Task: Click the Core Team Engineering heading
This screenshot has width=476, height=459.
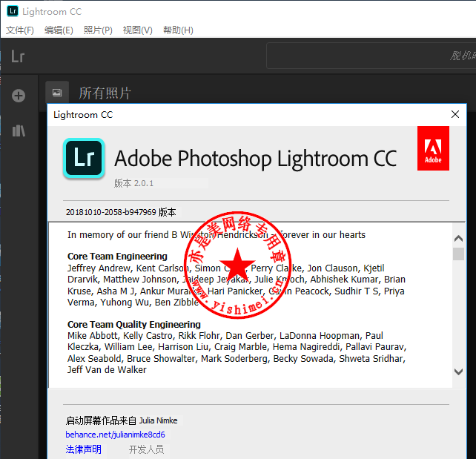Action: (x=117, y=257)
